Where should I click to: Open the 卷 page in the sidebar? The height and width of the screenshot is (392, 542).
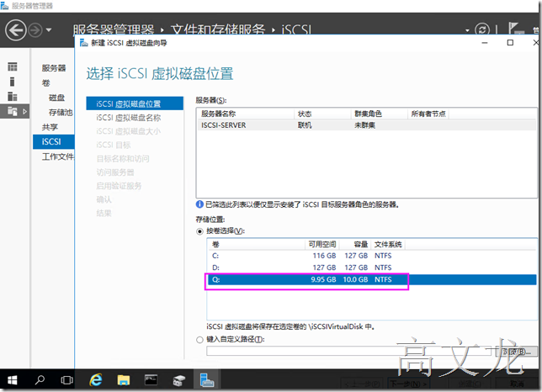tap(46, 83)
